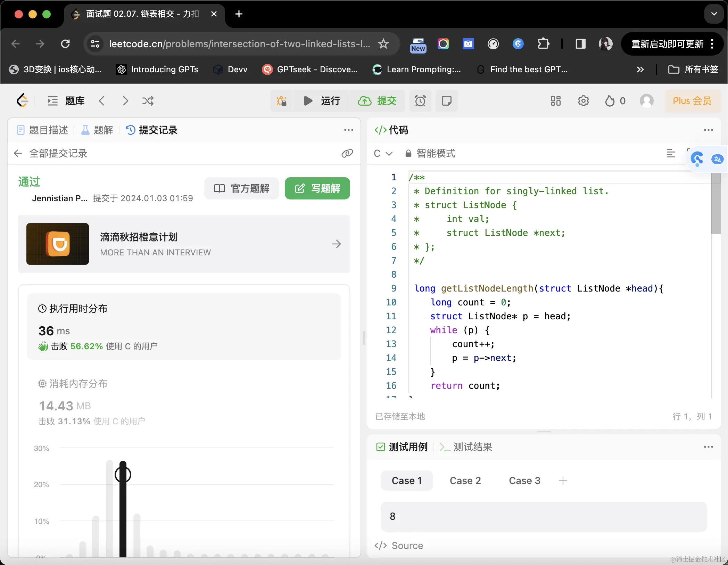Screen dimensions: 728x565
Task: Expand more options in the 代码 panel
Action: tap(708, 130)
